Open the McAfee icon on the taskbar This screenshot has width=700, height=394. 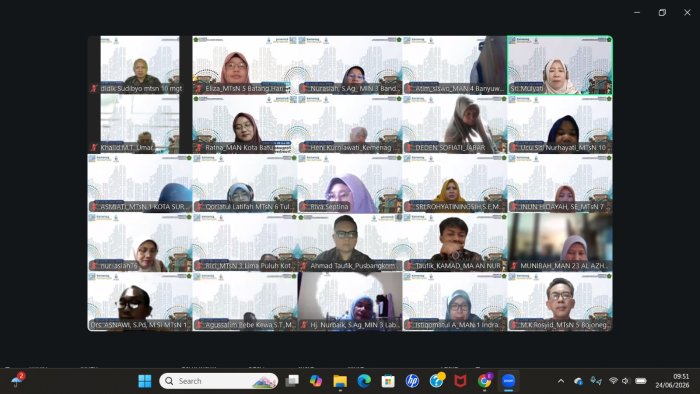(x=460, y=381)
